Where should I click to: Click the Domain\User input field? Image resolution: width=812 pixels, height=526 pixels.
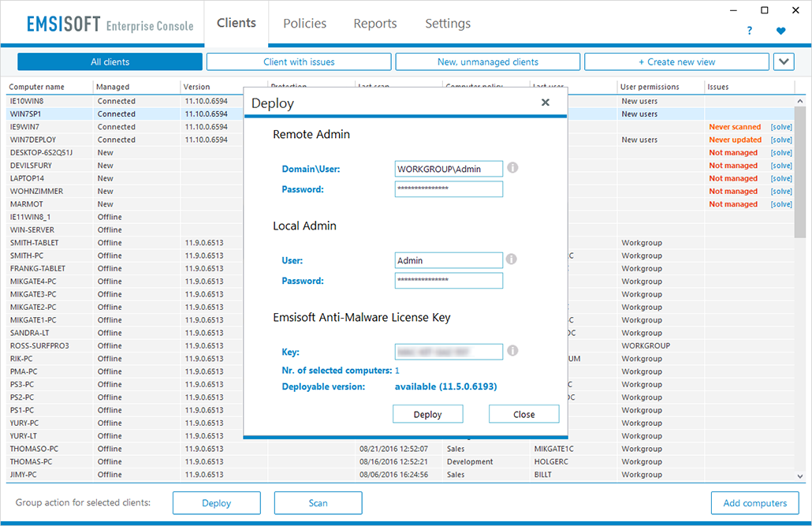(449, 169)
